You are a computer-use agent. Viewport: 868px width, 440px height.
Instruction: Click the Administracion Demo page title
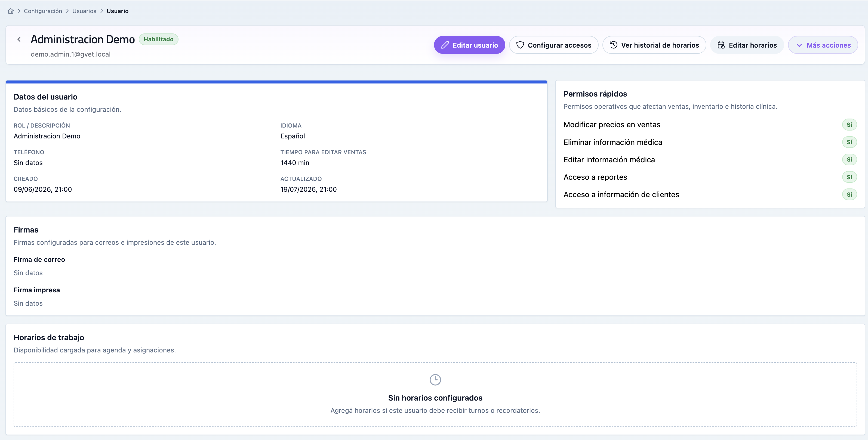point(83,40)
